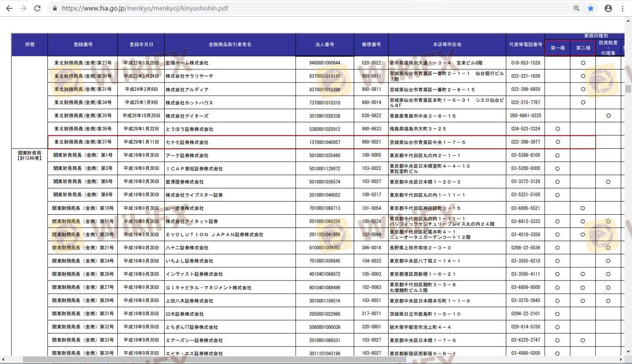Click registration number 関東財務局長（金商）第1号
Screen dimensions: 632x364
click(83, 155)
